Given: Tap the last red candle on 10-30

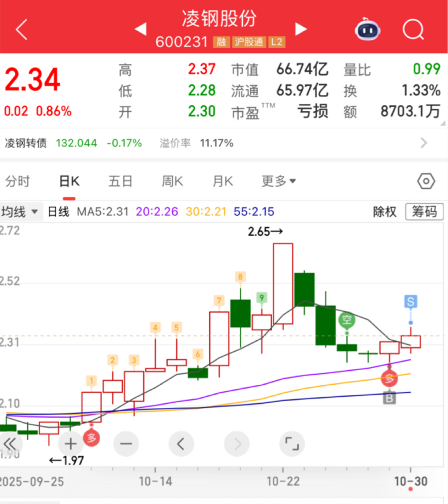Looking at the screenshot, I should (x=411, y=342).
